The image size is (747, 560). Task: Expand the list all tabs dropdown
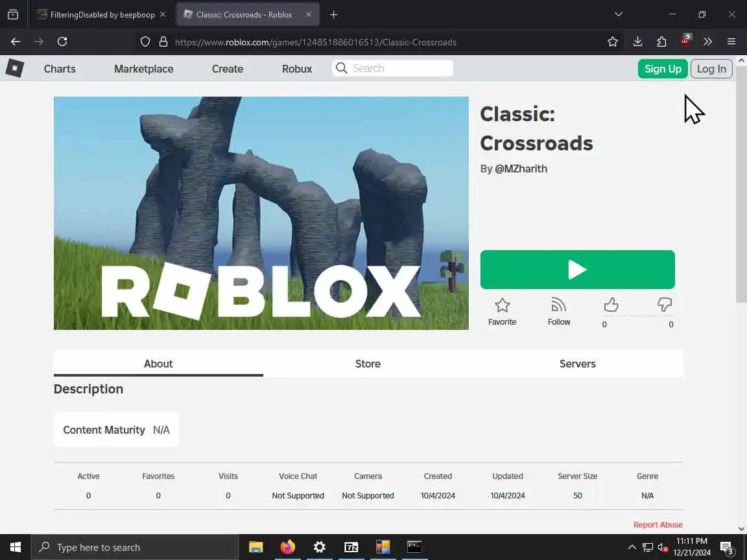tap(619, 14)
